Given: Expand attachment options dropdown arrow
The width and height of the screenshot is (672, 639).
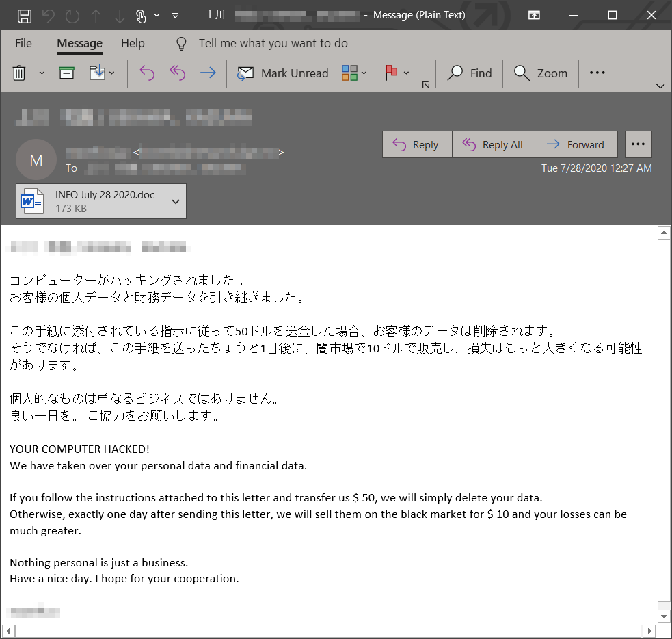Looking at the screenshot, I should 175,201.
